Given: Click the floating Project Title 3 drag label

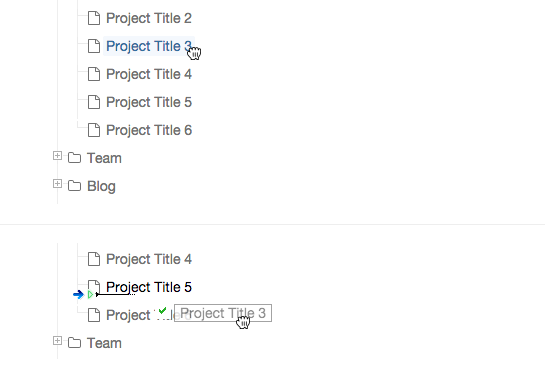Looking at the screenshot, I should tap(223, 313).
